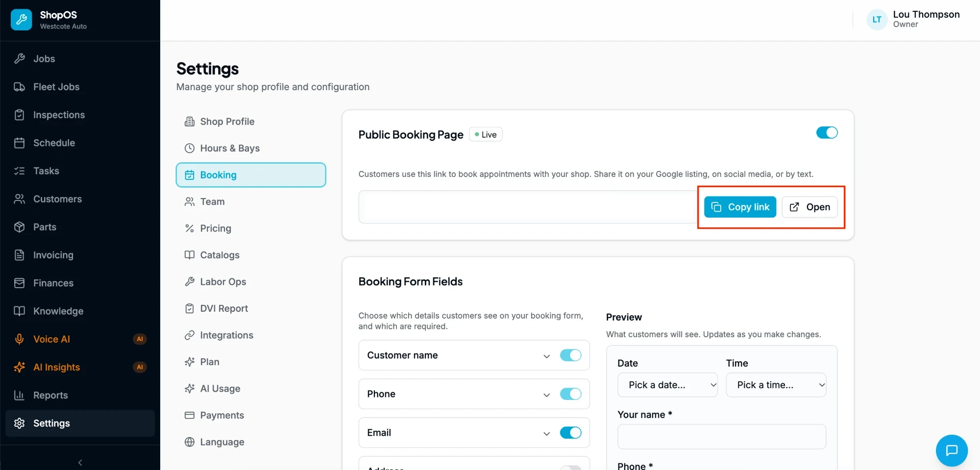
Task: Open the Voice AI microphone icon
Action: (x=20, y=339)
